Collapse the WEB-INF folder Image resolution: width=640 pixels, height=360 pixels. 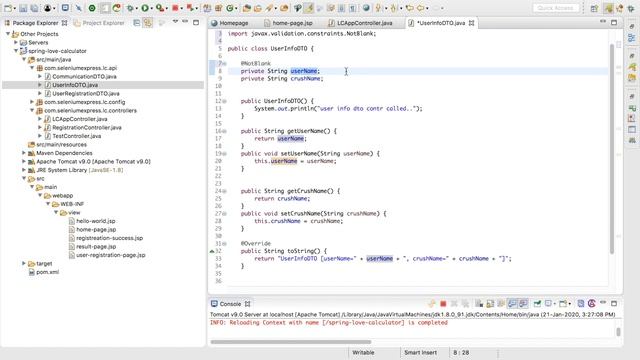click(48, 204)
